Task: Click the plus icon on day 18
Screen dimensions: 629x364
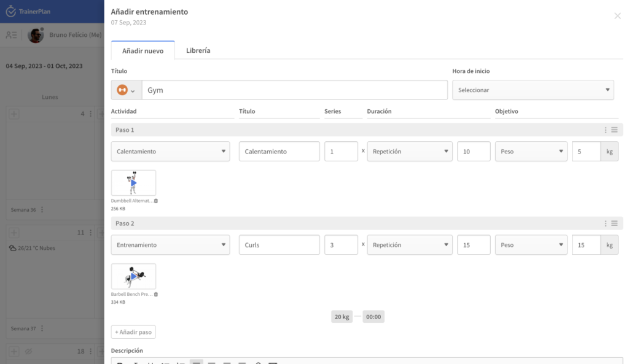Action: coord(14,352)
